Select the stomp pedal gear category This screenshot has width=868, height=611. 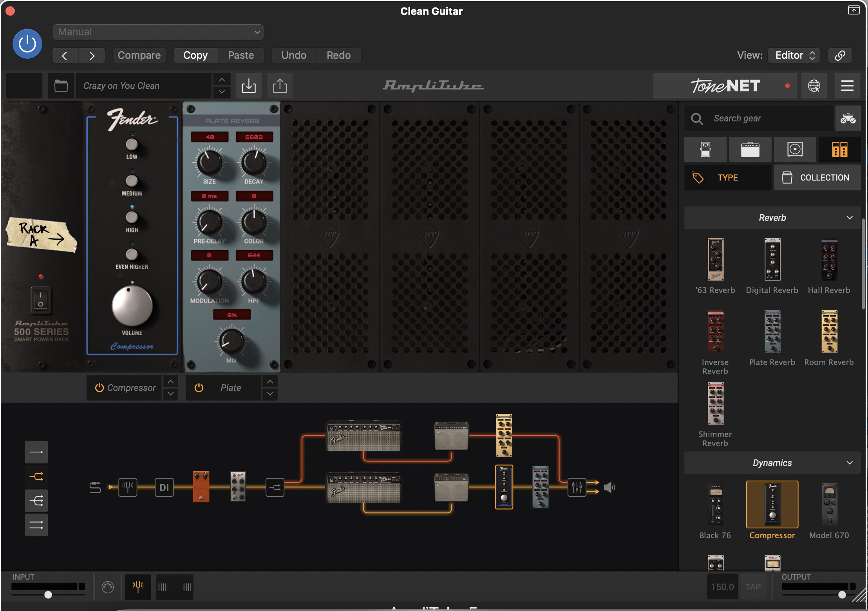tap(705, 149)
